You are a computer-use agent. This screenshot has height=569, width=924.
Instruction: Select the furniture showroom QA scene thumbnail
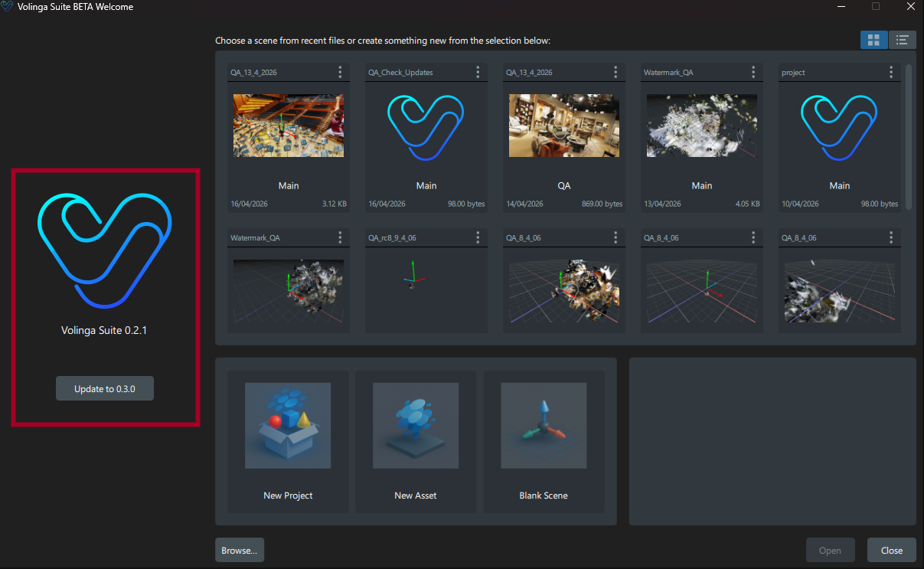(564, 126)
